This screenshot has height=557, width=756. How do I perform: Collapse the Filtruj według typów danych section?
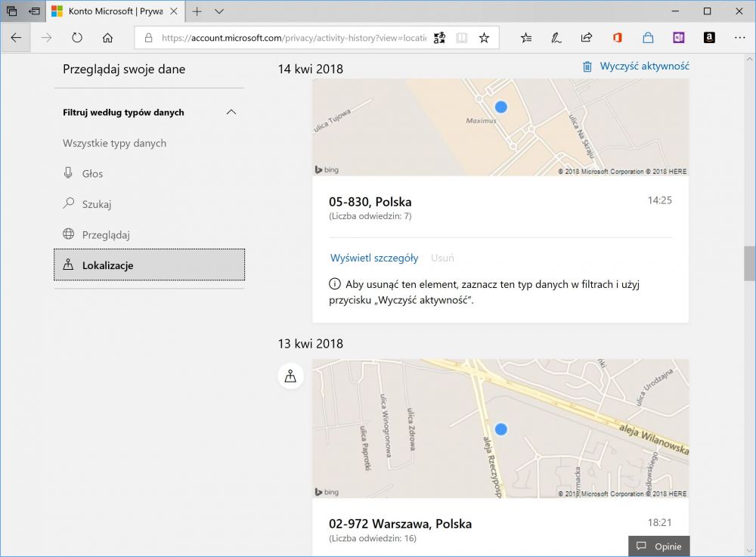[x=231, y=113]
